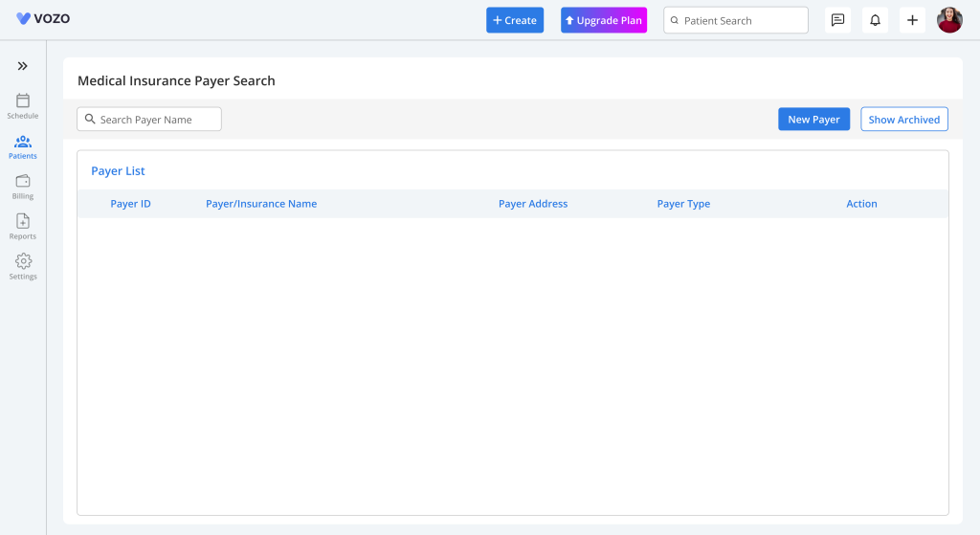
Task: Open notifications bell
Action: click(875, 20)
